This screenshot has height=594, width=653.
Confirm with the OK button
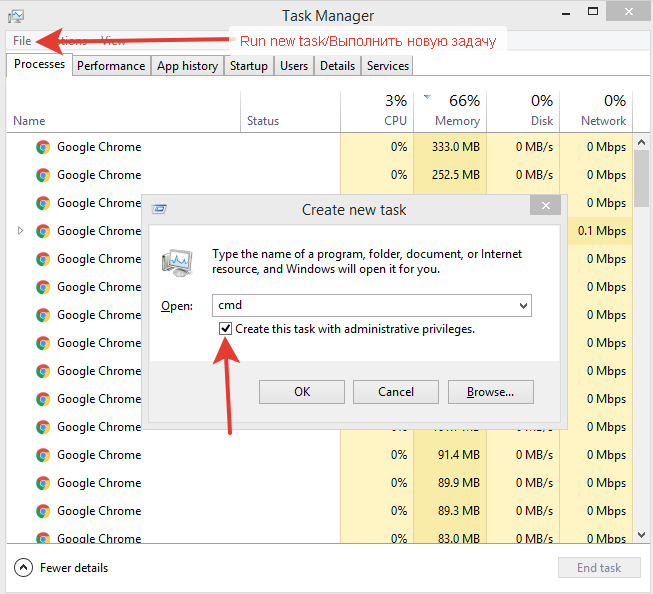(302, 392)
